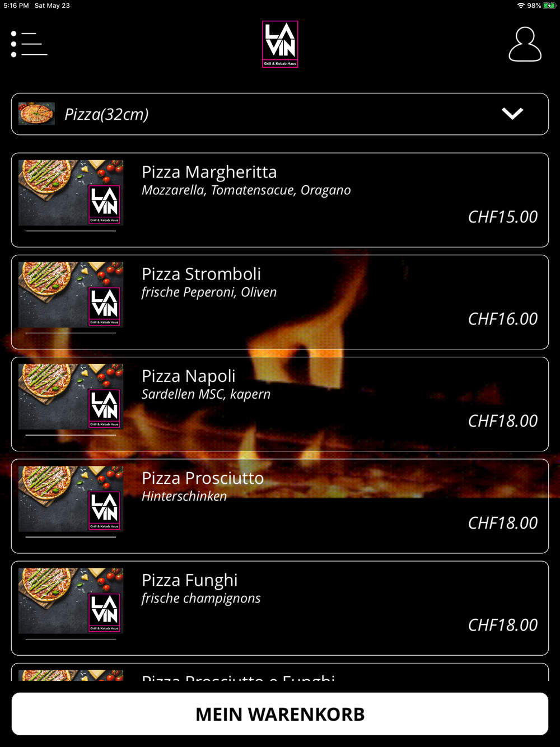Click the small pizza category icon
Viewport: 560px width, 747px height.
(36, 114)
